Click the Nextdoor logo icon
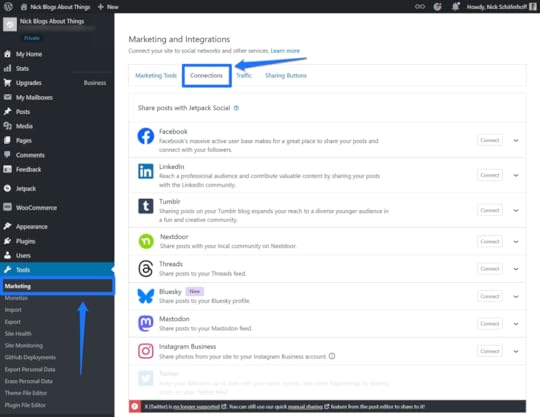 [146, 241]
